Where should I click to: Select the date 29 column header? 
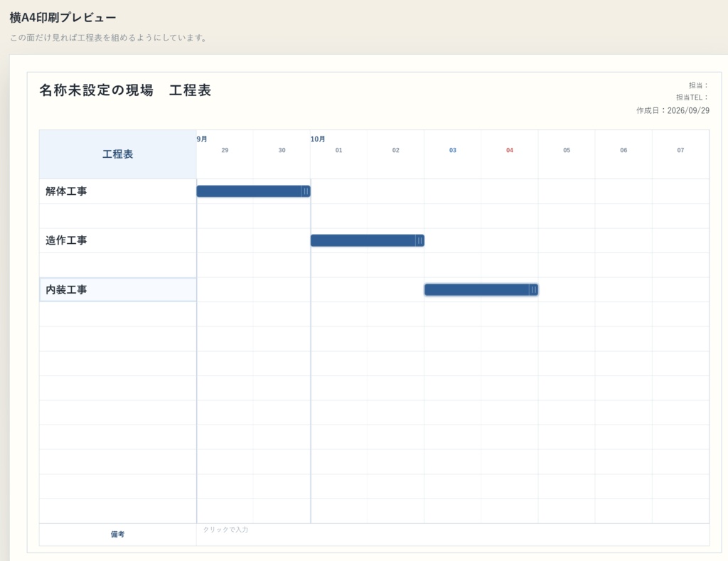tap(225, 151)
